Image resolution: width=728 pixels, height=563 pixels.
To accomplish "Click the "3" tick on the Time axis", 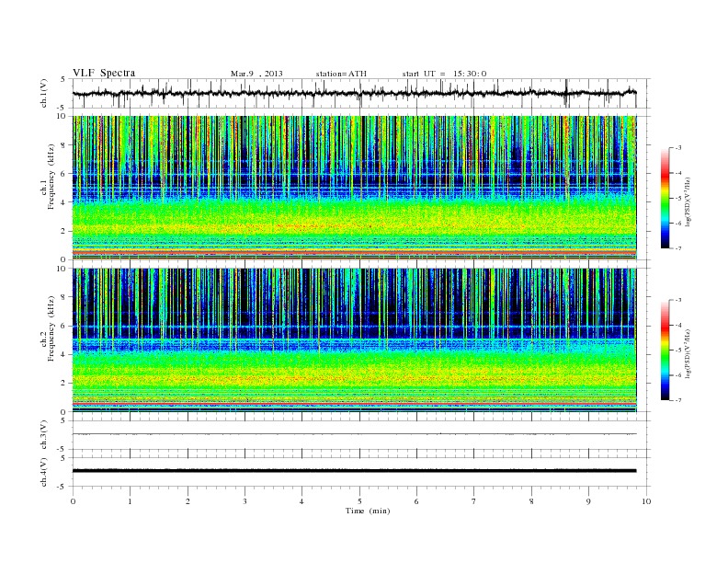I will click(245, 501).
